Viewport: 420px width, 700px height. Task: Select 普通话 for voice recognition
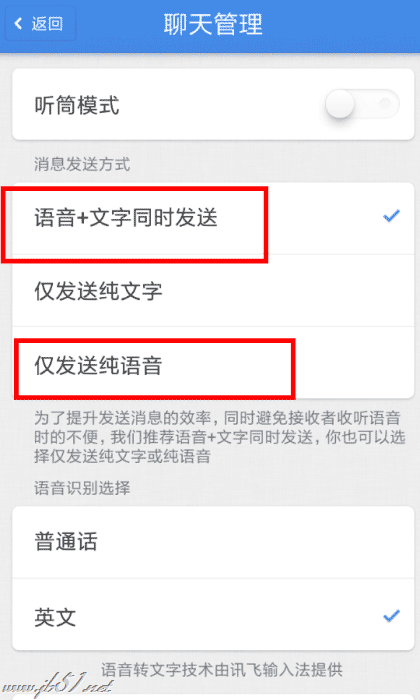coord(213,542)
